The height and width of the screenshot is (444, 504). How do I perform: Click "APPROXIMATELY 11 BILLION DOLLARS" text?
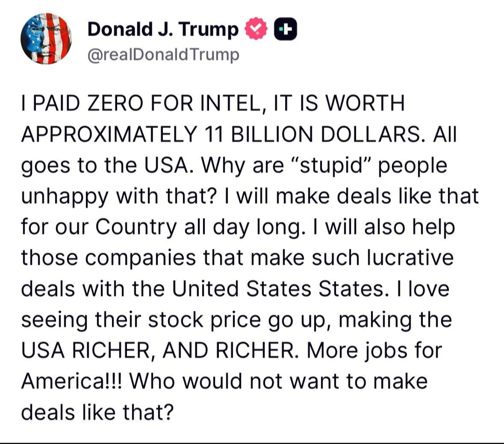tap(221, 134)
